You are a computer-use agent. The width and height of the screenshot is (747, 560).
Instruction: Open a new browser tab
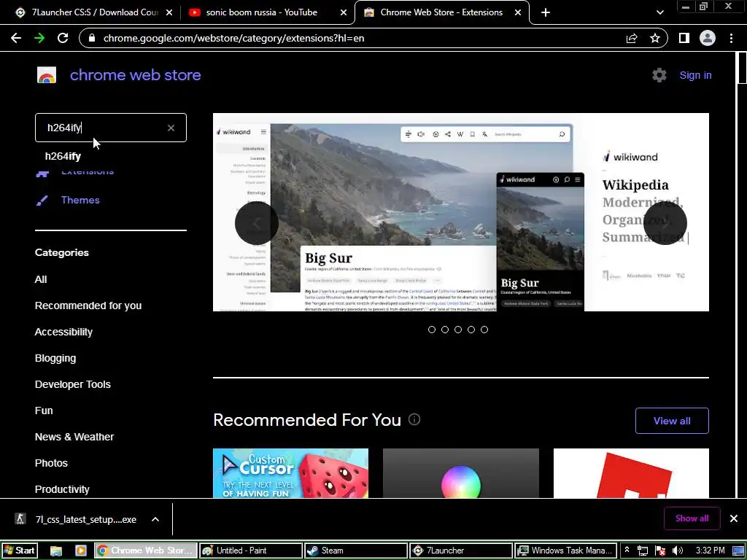pyautogui.click(x=546, y=12)
